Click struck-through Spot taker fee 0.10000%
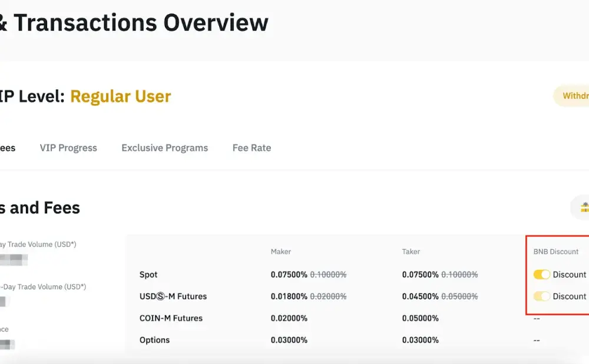 459,274
